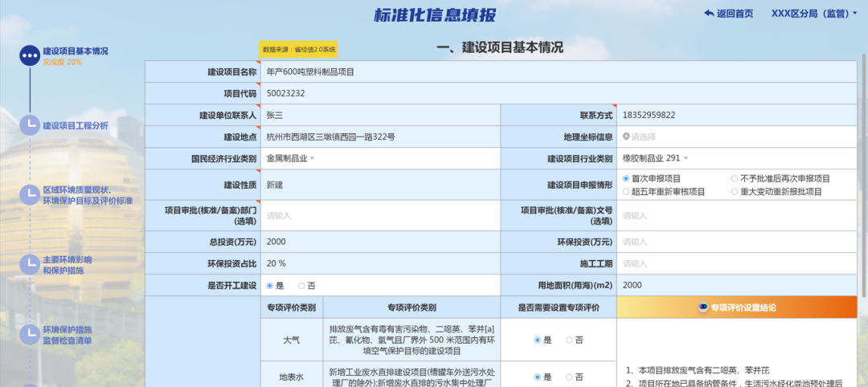Screen dimensions: 868x387
Task: Choose 否 for 大气 special evaluation
Action: pos(569,340)
